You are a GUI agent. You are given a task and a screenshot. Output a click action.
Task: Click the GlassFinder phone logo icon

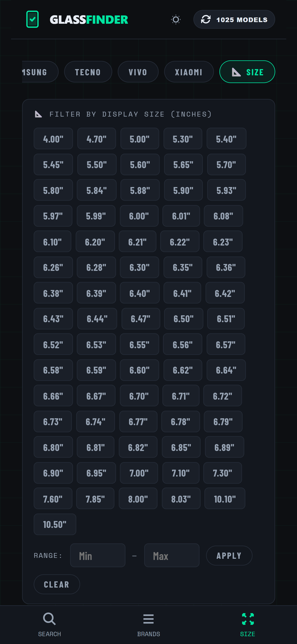click(32, 19)
